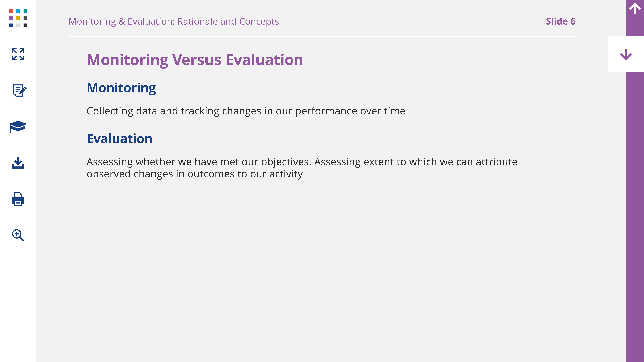The image size is (644, 362).
Task: Click the yellow center square of the logo
Action: click(x=18, y=18)
